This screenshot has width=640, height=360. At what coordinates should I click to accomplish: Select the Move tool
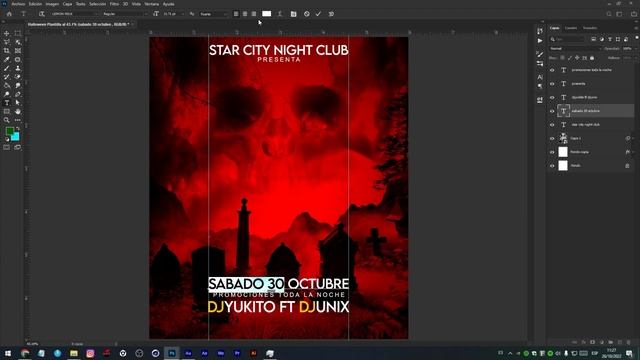pos(7,33)
